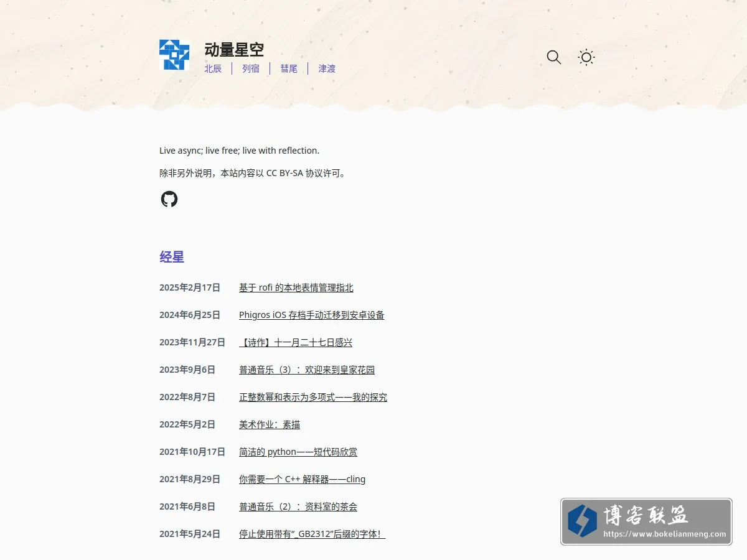This screenshot has width=747, height=560.
Task: Click the date 2024年6月25日
Action: pos(190,315)
